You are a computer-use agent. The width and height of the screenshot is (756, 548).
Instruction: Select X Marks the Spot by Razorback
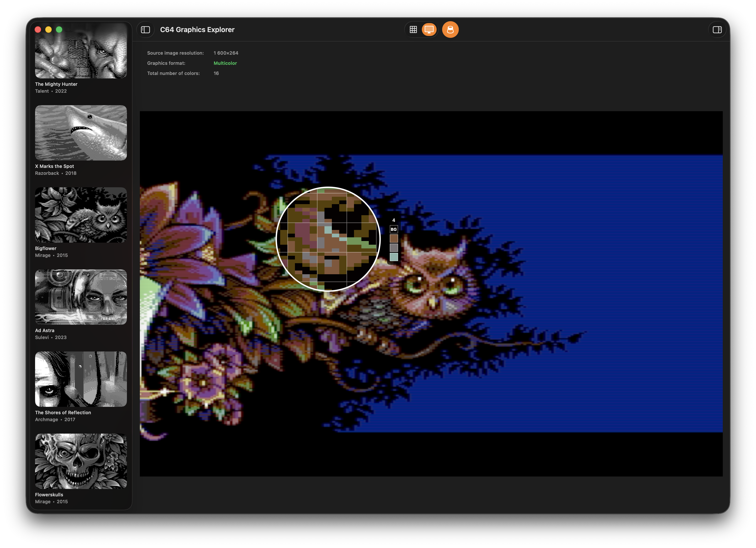pyautogui.click(x=81, y=133)
